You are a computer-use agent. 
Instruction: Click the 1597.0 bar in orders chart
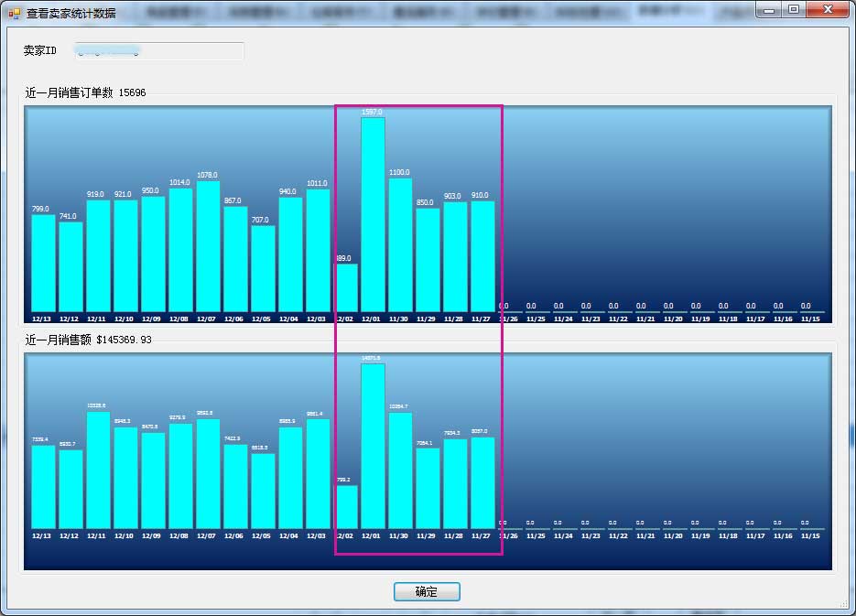point(373,214)
